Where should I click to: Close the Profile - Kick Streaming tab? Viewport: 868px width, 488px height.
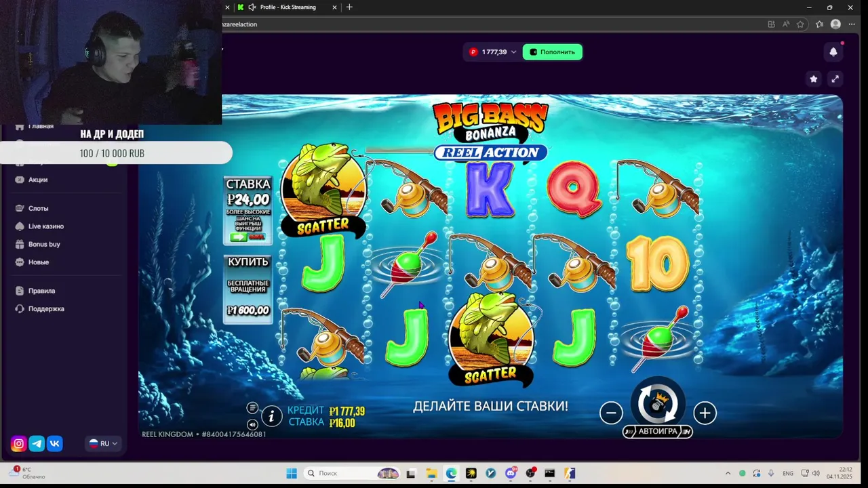click(x=334, y=7)
